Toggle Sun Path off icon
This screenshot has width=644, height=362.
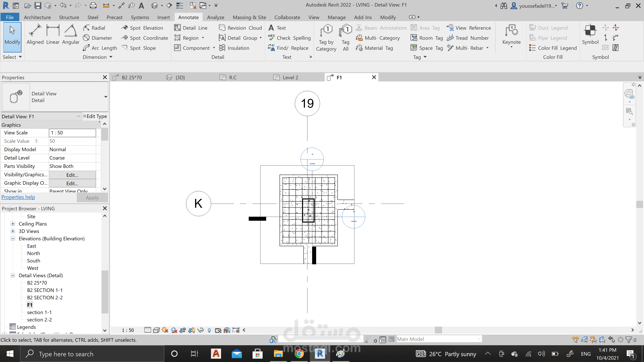point(165,330)
